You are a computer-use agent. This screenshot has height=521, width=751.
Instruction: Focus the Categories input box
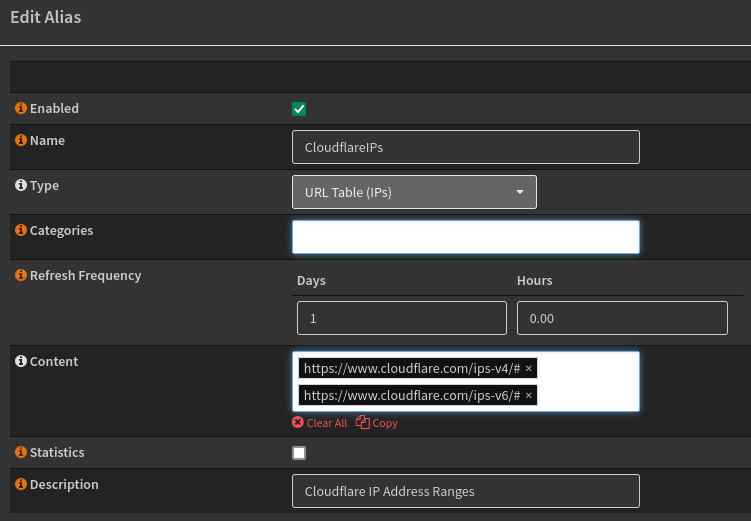pos(466,237)
